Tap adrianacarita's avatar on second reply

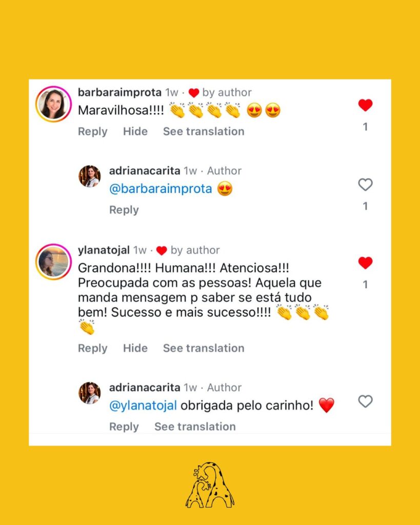(89, 393)
